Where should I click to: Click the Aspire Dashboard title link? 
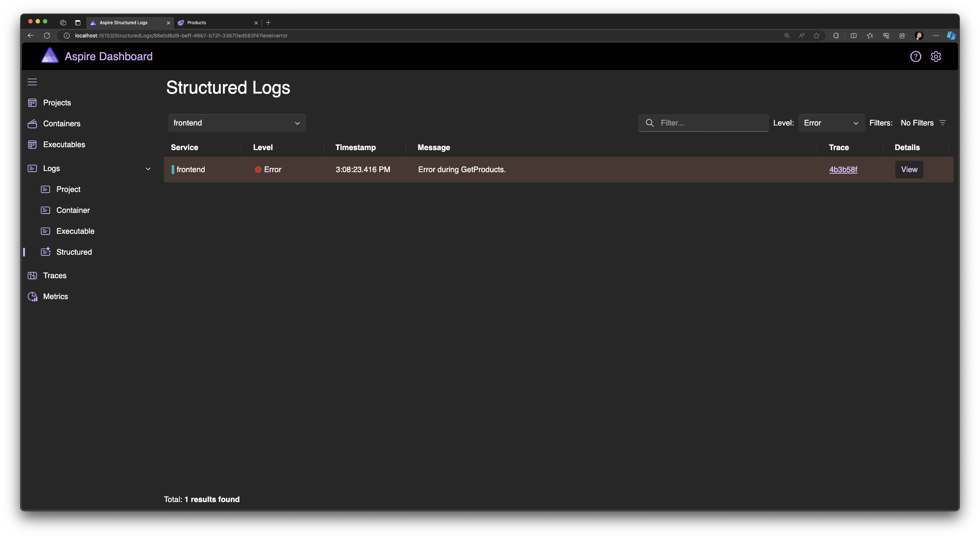[x=109, y=57]
